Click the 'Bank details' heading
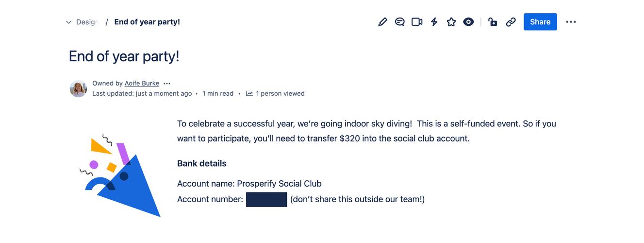Screen dimensions: 644x243 [x=201, y=163]
